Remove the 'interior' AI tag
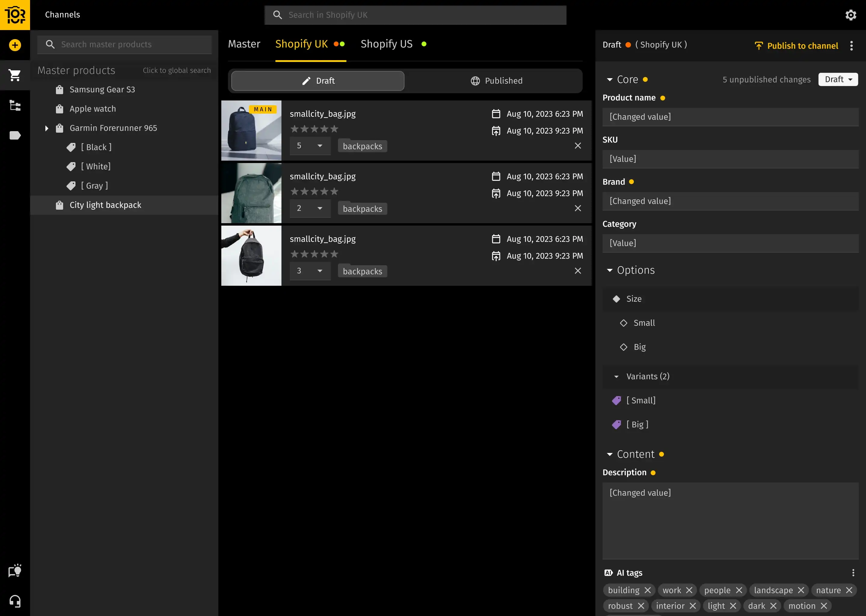The width and height of the screenshot is (866, 616). coord(693,606)
